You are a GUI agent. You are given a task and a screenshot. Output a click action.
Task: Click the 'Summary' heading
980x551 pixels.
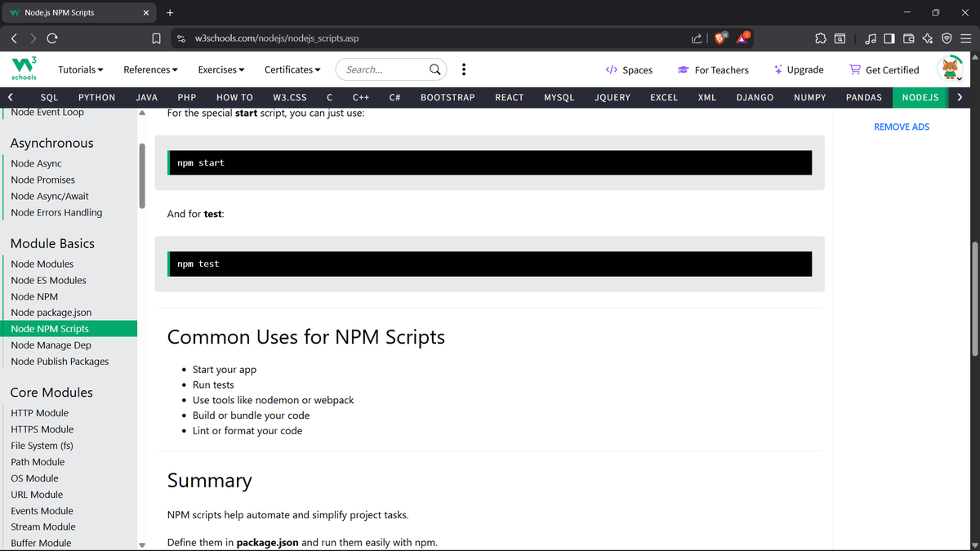pyautogui.click(x=210, y=480)
